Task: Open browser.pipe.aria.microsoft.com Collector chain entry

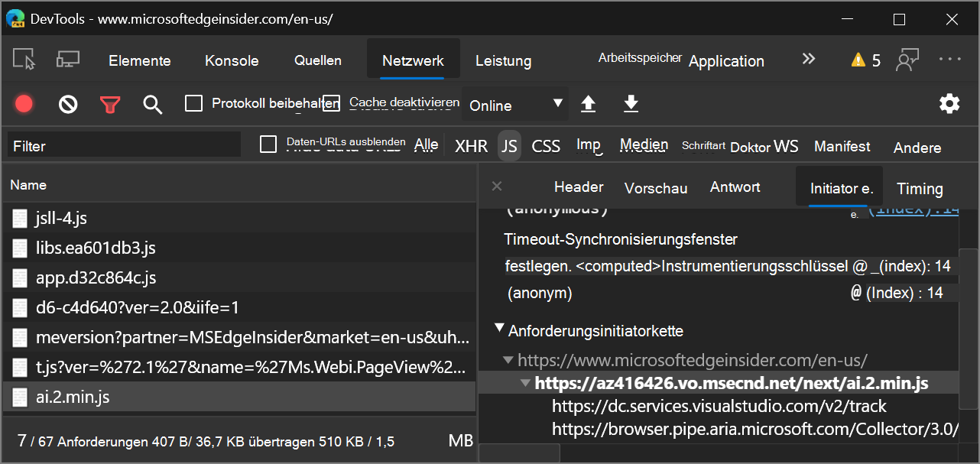Action: [754, 430]
